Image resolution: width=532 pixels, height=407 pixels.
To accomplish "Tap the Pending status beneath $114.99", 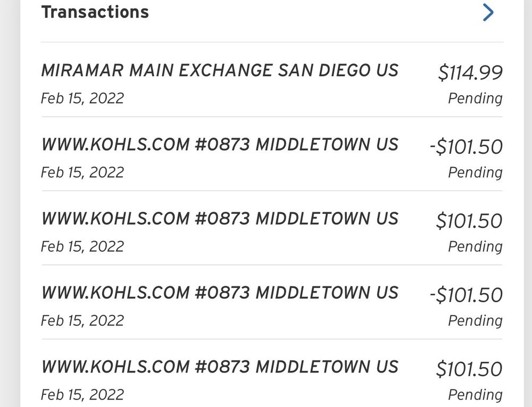I will pos(475,98).
